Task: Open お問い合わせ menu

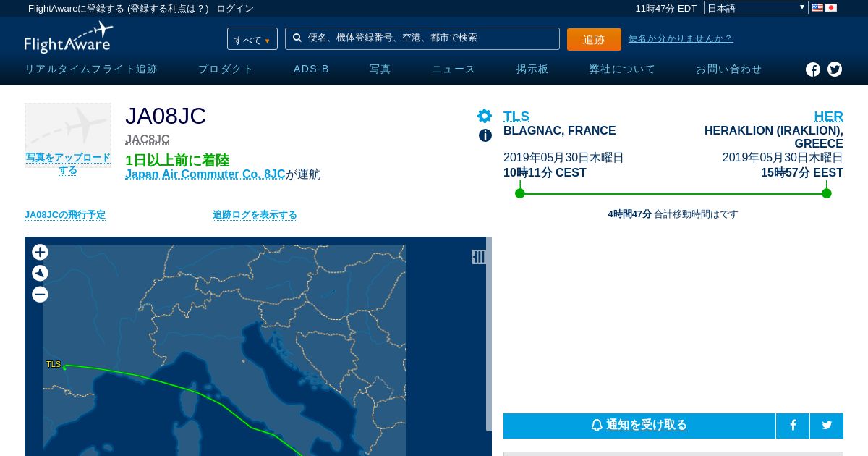Action: [729, 69]
